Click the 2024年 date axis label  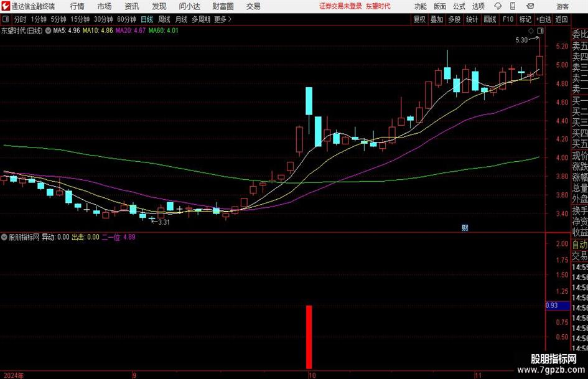coord(14,375)
